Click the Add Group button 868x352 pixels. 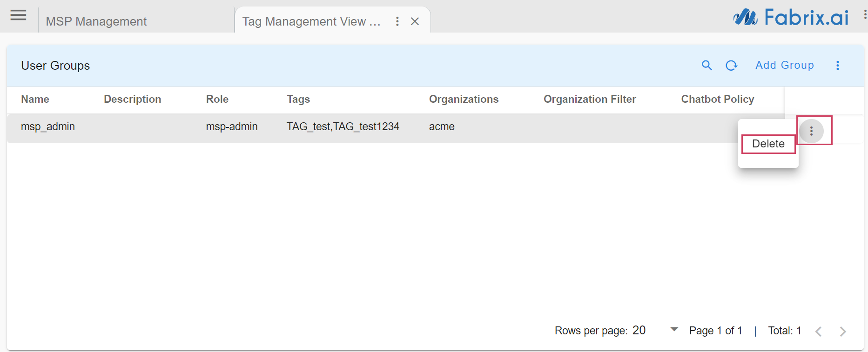(x=784, y=66)
